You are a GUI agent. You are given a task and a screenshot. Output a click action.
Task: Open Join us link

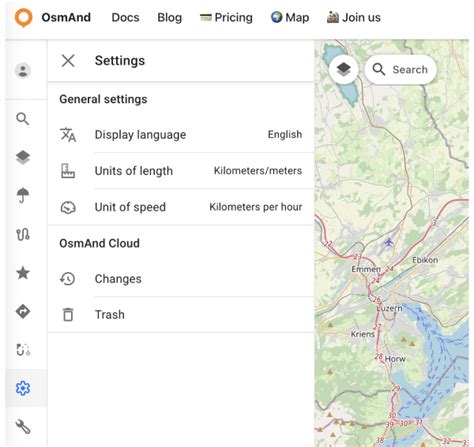[354, 17]
